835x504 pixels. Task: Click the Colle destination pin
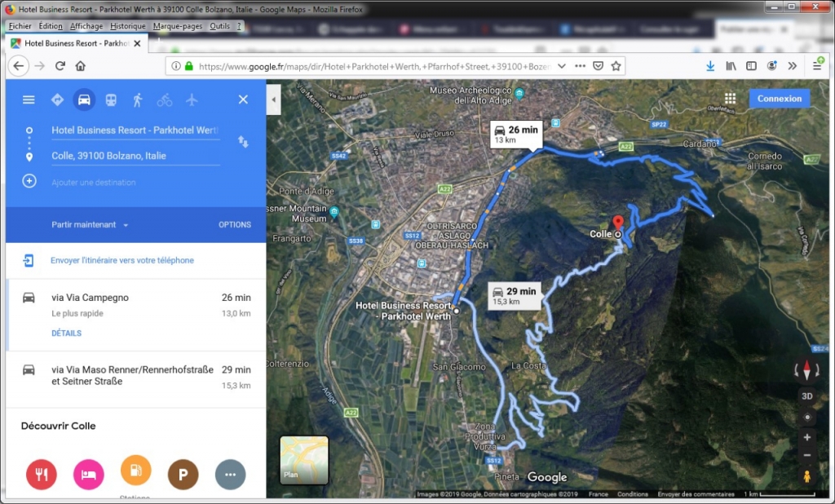[618, 223]
